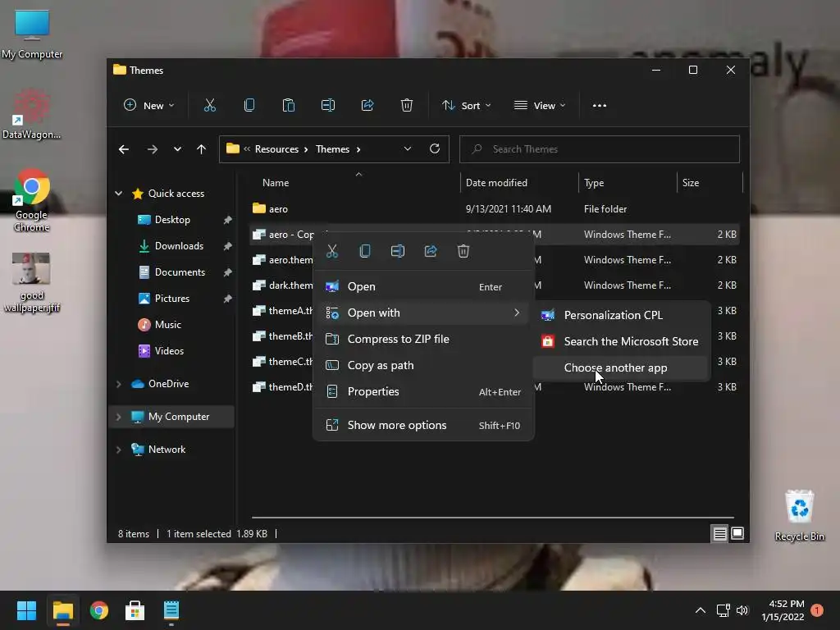Switch to Large icons view in status bar
Viewport: 840px width, 630px height.
pyautogui.click(x=737, y=533)
